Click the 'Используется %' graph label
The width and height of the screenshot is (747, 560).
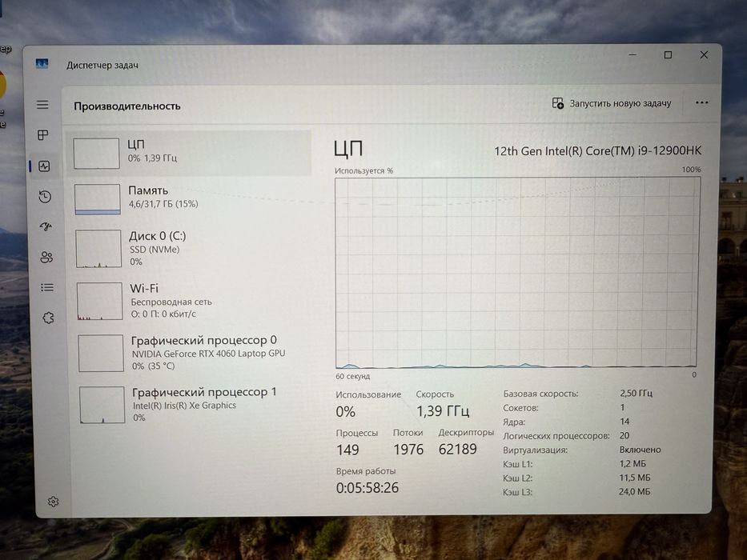(x=363, y=170)
